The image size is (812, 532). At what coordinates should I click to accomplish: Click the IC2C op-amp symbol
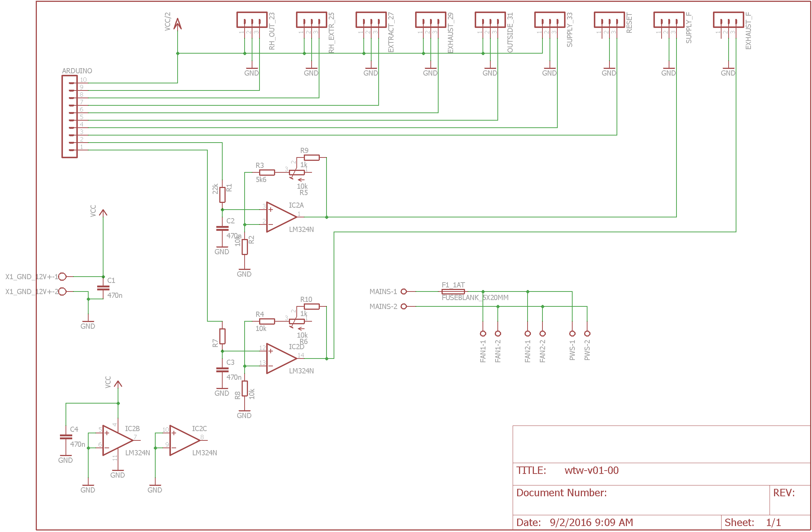point(185,440)
